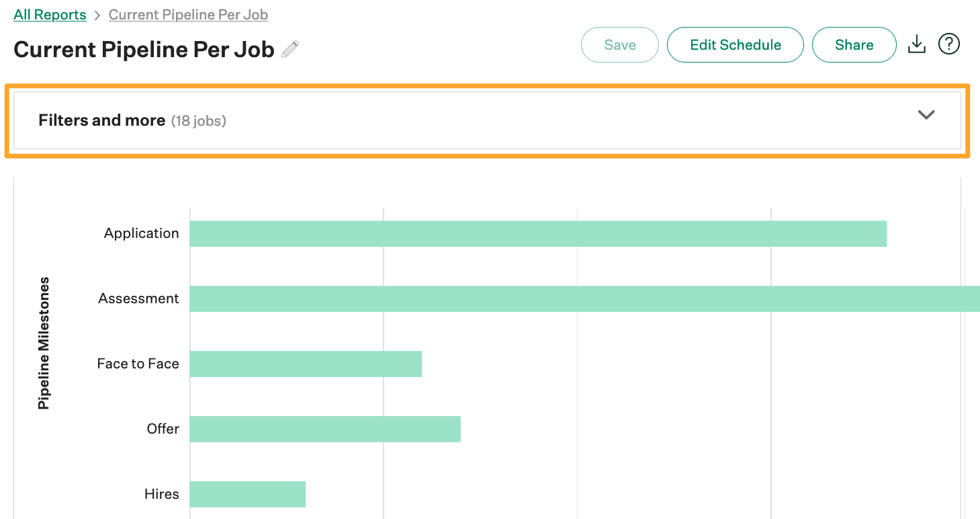Viewport: 980px width, 519px height.
Task: Share this report
Action: 854,44
